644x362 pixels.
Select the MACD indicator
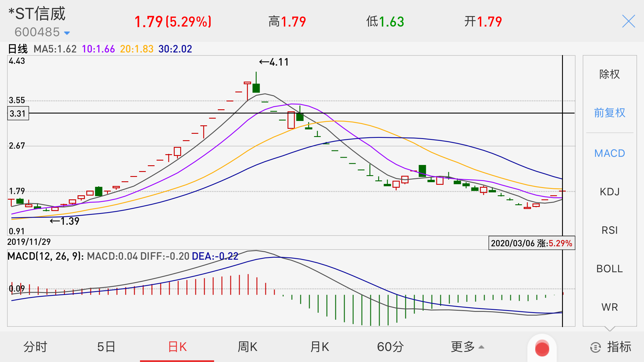(x=610, y=153)
